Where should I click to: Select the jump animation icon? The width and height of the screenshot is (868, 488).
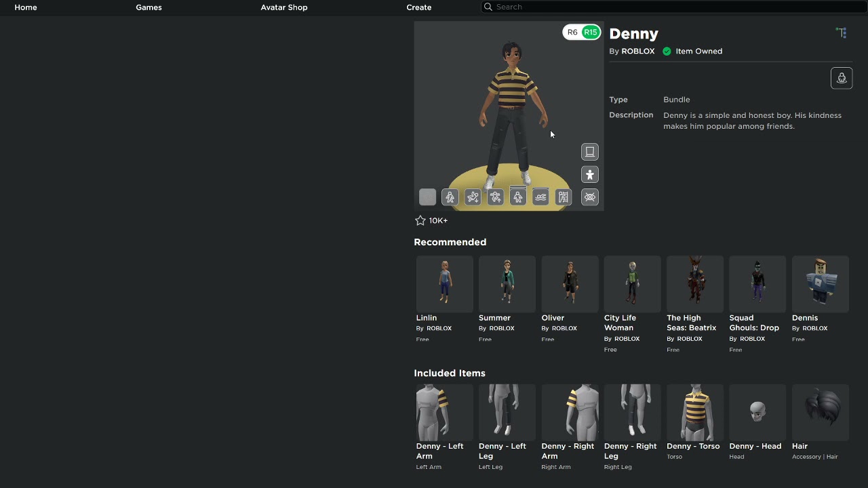496,197
